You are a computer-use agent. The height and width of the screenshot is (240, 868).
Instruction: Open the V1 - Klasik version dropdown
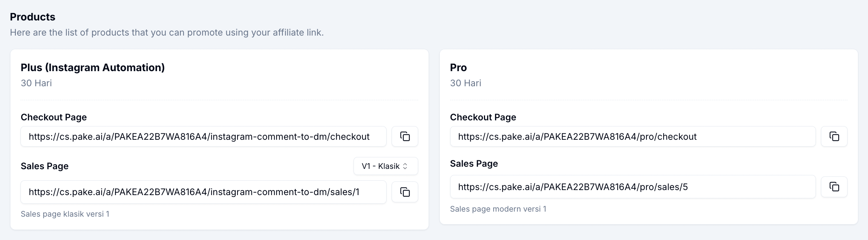pyautogui.click(x=385, y=166)
